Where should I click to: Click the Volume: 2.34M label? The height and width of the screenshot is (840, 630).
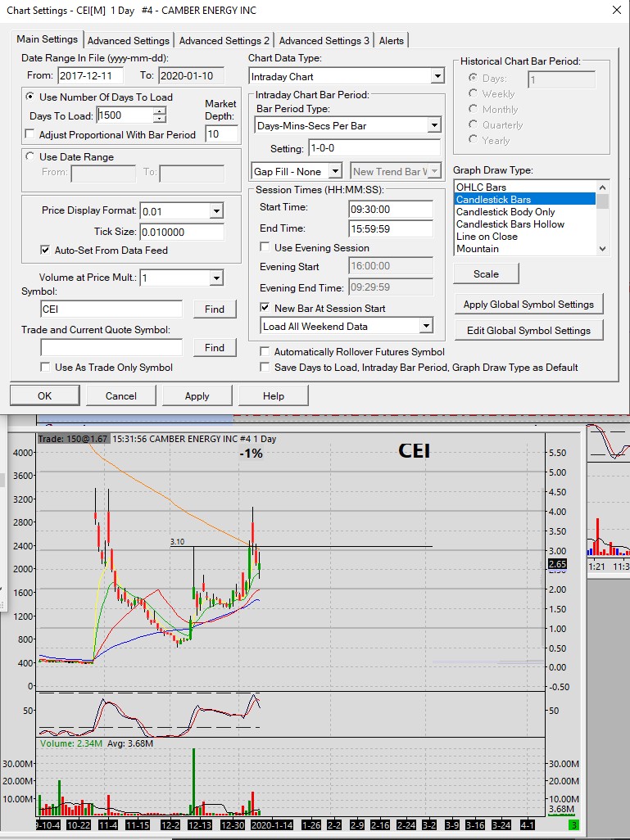[x=70, y=743]
